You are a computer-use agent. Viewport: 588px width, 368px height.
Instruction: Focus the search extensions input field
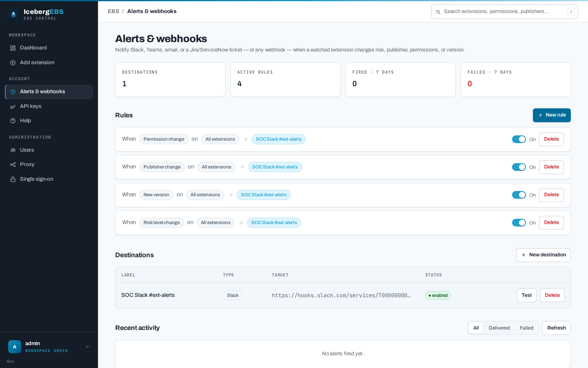coord(504,12)
